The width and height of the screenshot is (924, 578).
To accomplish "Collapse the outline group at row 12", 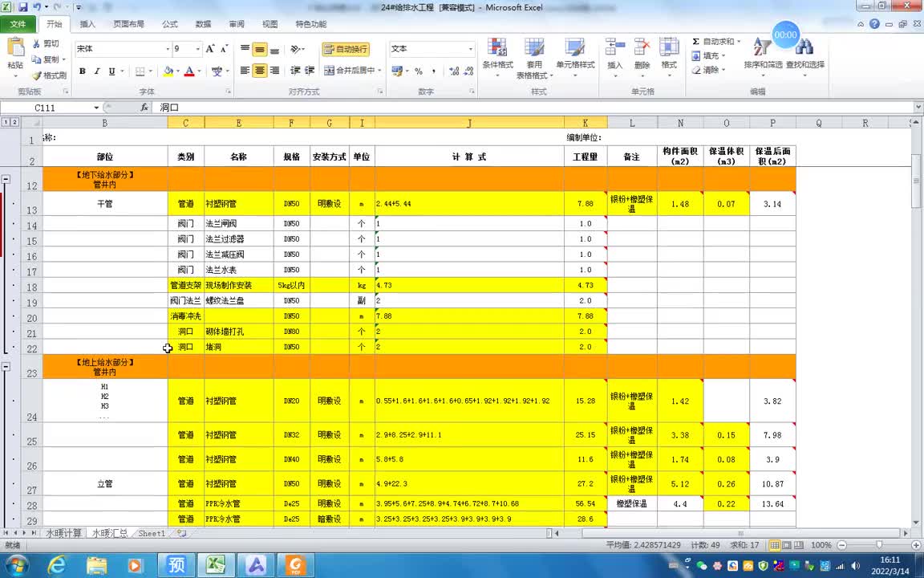I will point(6,178).
